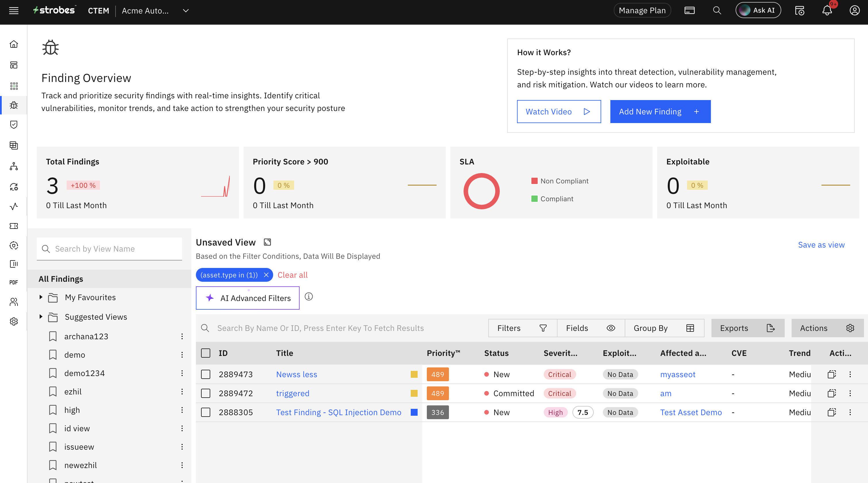Check the box for finding 2889473
Viewport: 868px width, 483px height.
[x=206, y=374]
